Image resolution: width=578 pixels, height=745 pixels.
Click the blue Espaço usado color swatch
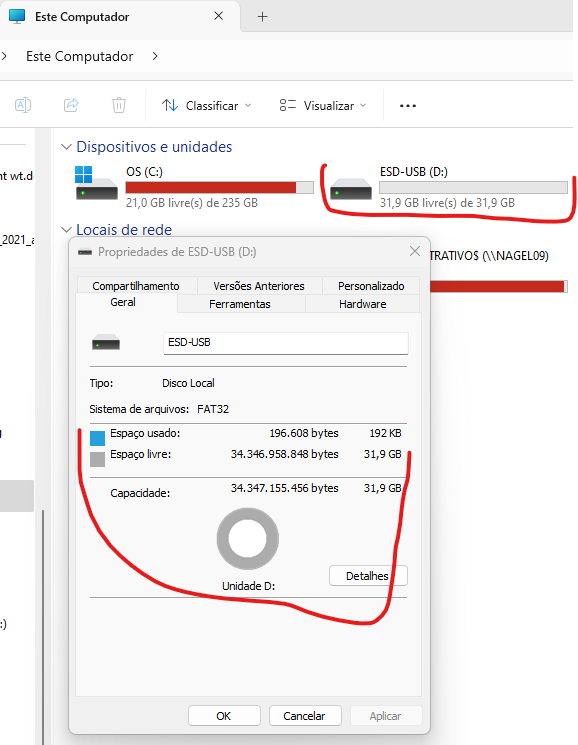tap(97, 438)
